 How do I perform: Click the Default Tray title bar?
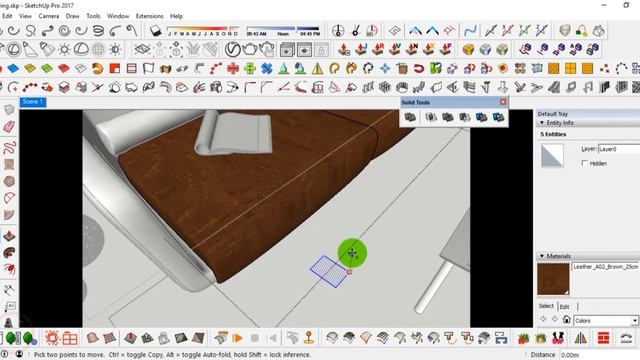[x=588, y=114]
